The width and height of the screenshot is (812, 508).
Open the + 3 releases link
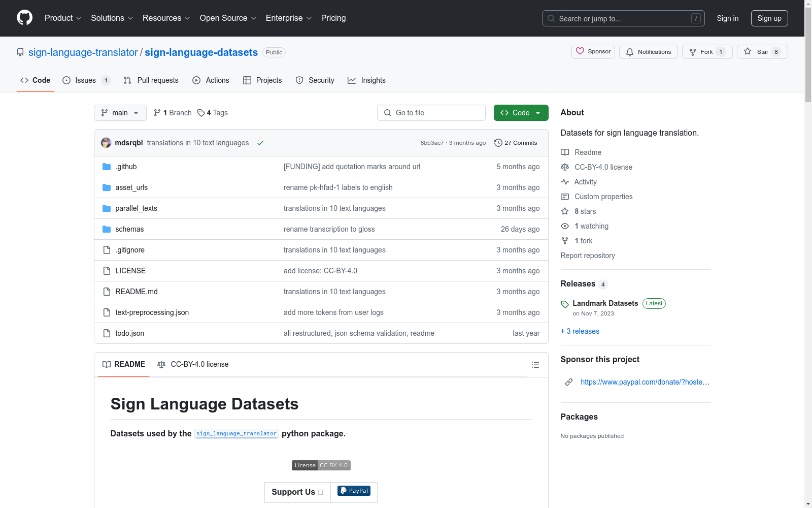point(580,331)
